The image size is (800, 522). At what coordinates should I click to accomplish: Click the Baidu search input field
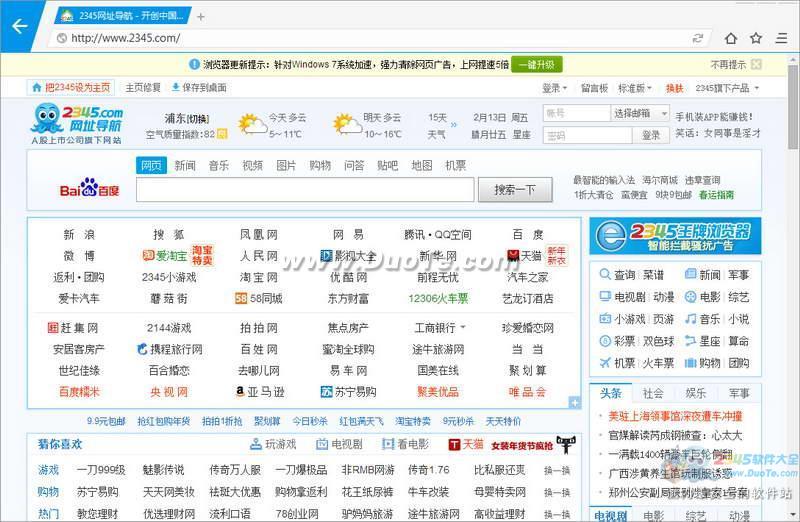[305, 190]
